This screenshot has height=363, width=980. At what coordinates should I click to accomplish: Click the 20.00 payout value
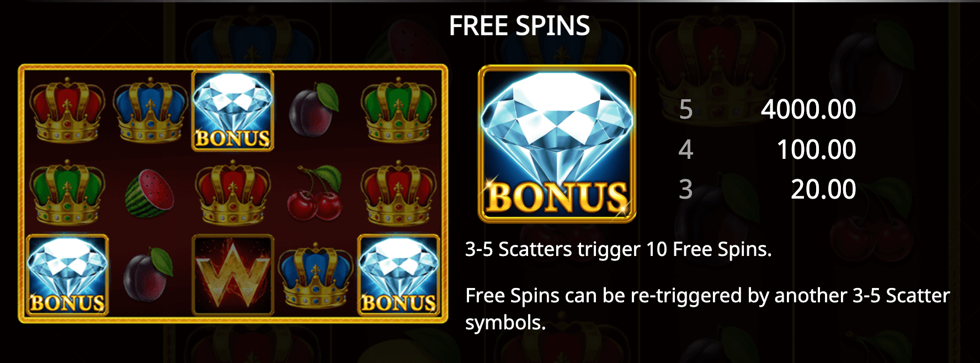[823, 189]
